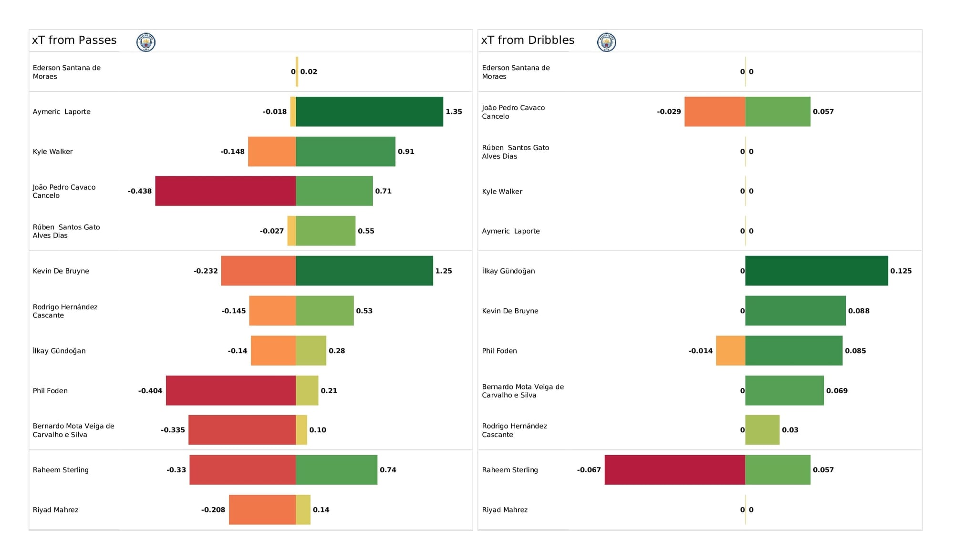Click the -0.438 value next to Cancelo
Screen dimensions: 954x560
(140, 191)
